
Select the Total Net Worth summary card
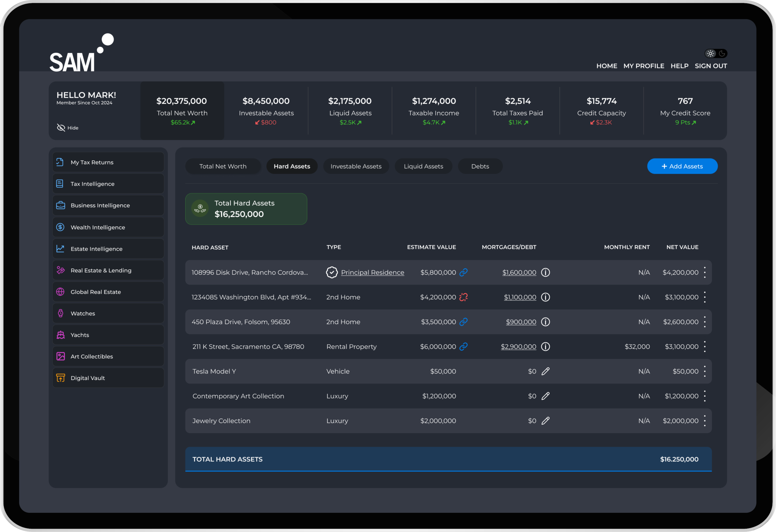tap(182, 111)
